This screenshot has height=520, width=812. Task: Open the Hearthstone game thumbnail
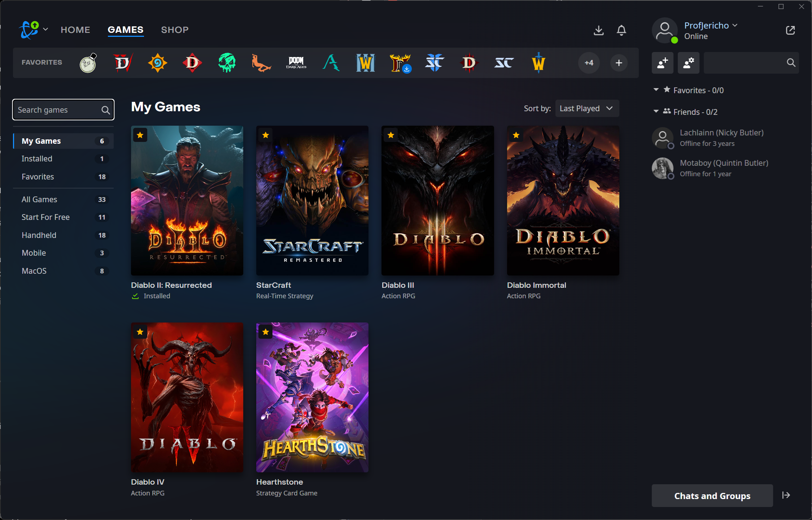(x=312, y=397)
